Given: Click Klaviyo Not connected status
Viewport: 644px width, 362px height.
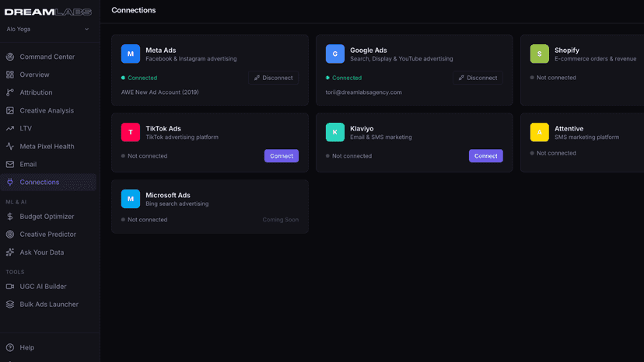Looking at the screenshot, I should click(x=348, y=156).
